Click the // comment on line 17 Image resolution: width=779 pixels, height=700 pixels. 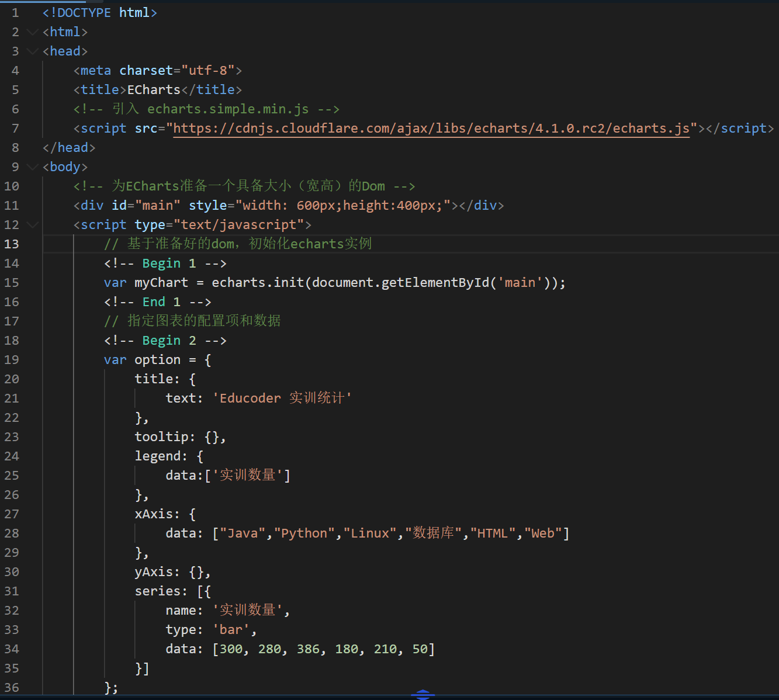point(192,321)
